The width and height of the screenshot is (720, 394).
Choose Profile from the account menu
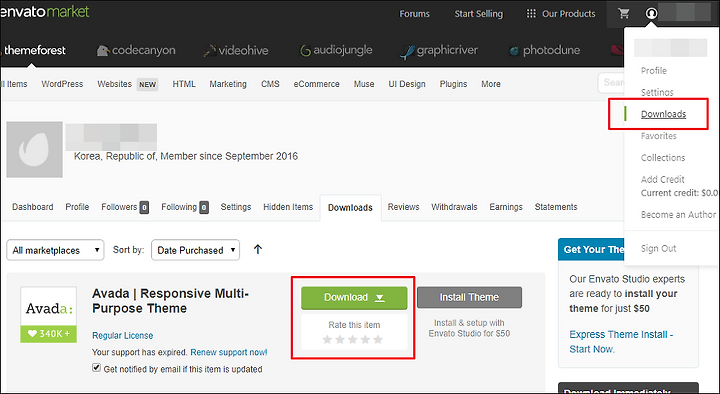coord(654,71)
